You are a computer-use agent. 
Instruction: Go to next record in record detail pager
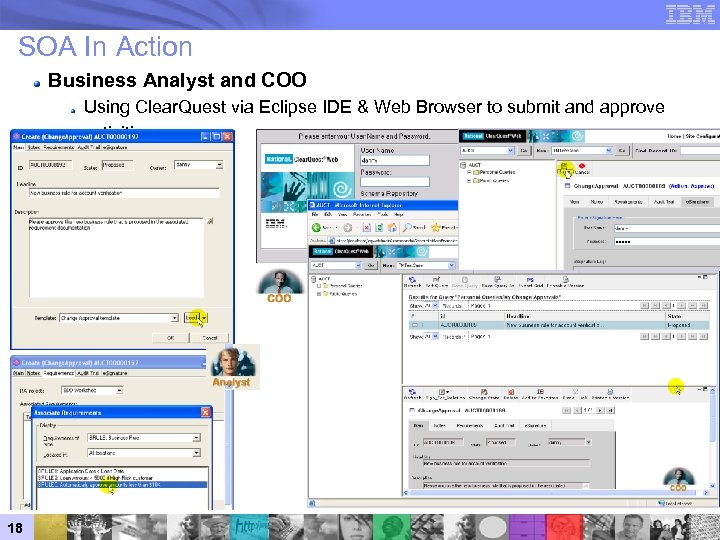point(601,411)
